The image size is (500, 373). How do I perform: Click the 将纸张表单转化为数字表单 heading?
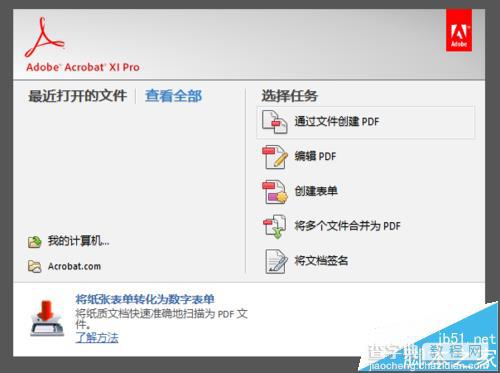pos(145,299)
